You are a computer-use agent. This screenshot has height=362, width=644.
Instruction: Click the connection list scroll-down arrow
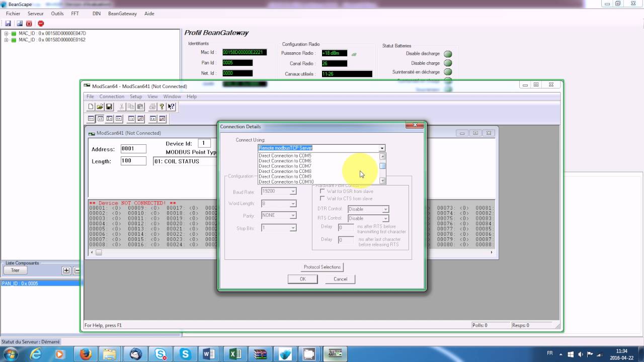pos(382,181)
